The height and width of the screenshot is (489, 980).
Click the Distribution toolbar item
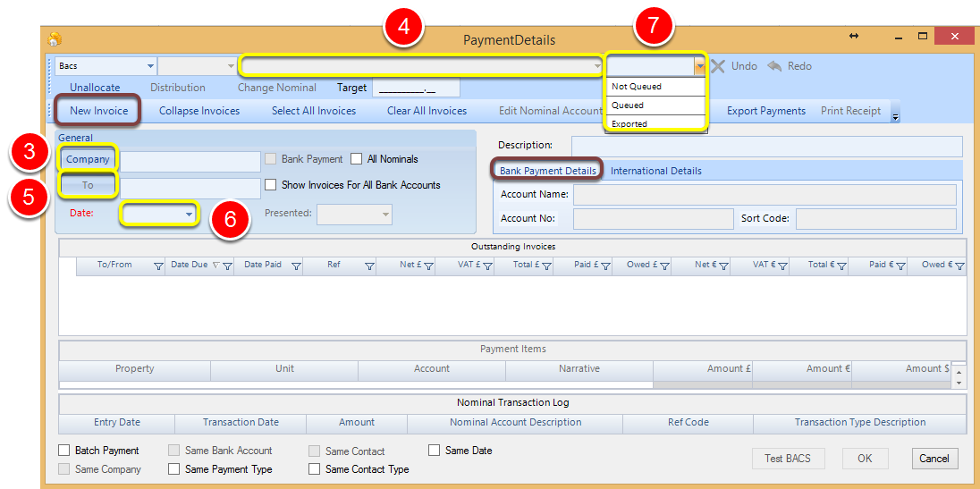pos(178,89)
